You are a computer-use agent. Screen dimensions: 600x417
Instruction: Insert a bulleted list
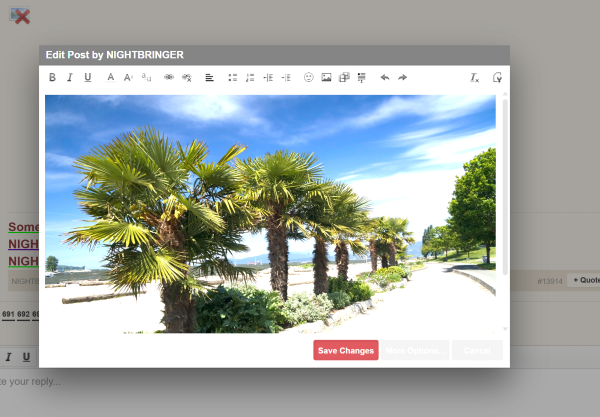pyautogui.click(x=232, y=77)
